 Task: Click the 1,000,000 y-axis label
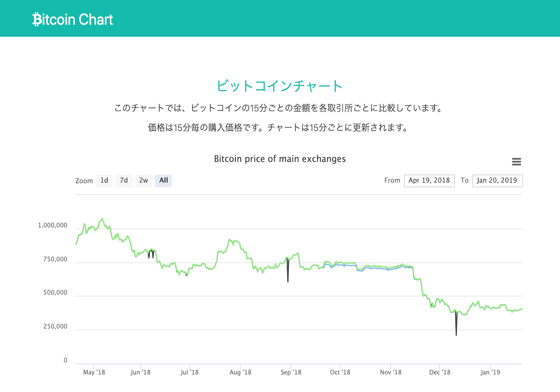click(52, 225)
